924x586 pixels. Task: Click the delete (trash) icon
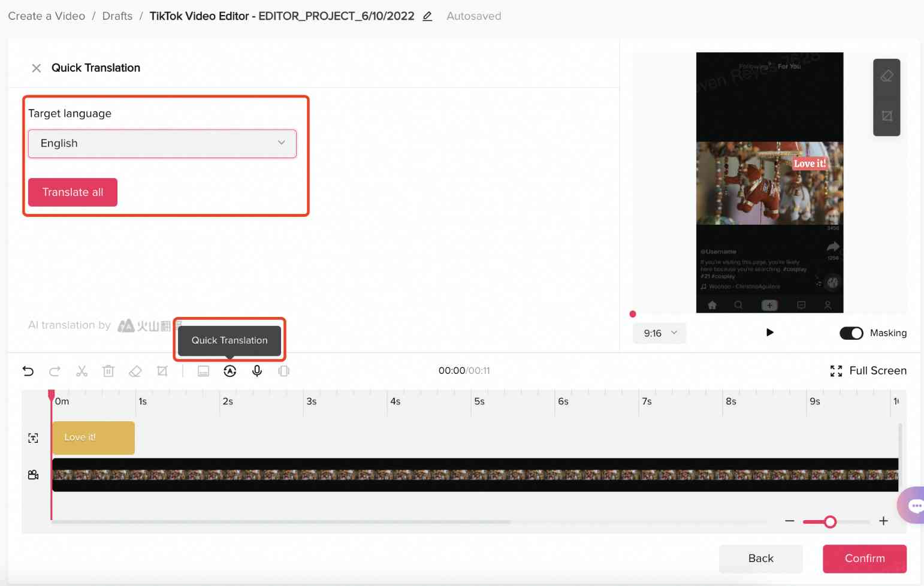point(108,371)
